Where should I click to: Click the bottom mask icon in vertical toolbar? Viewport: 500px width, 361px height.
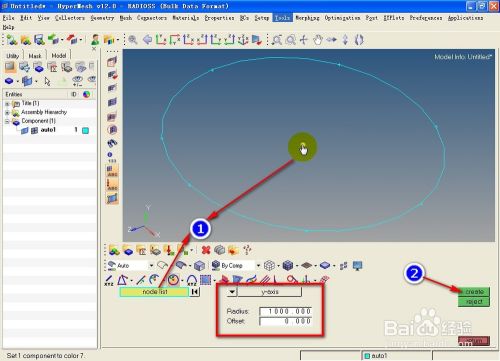pos(112,199)
